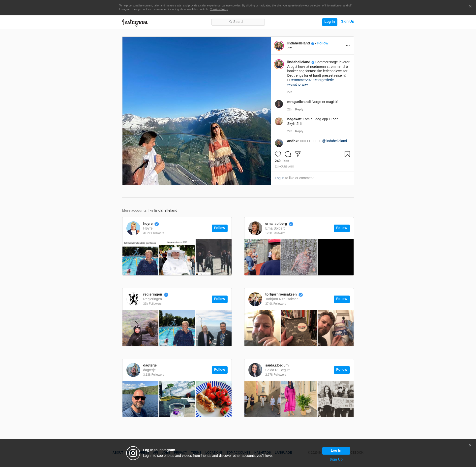Save the post with the bookmark icon
This screenshot has width=476, height=467.
(347, 154)
